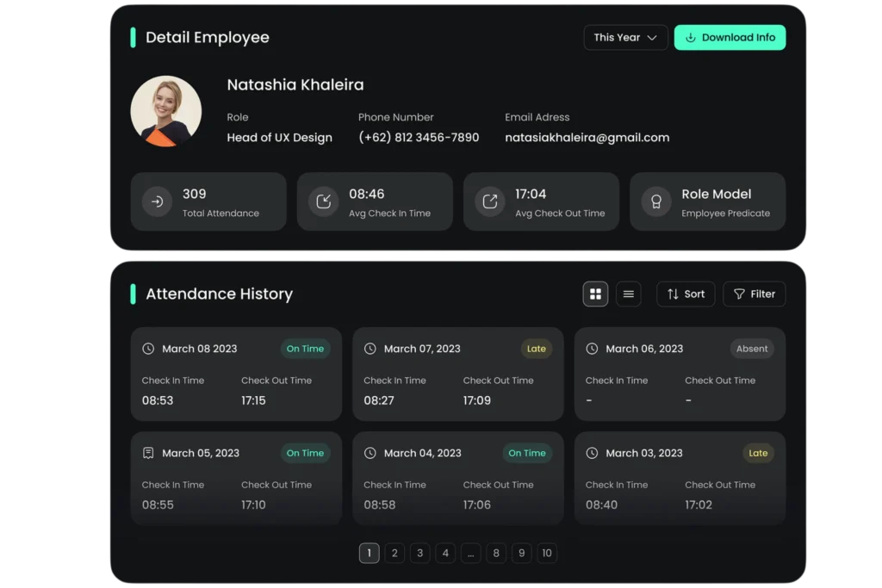This screenshot has width=882, height=588.
Task: Click the Role Model award badge icon
Action: coord(655,201)
